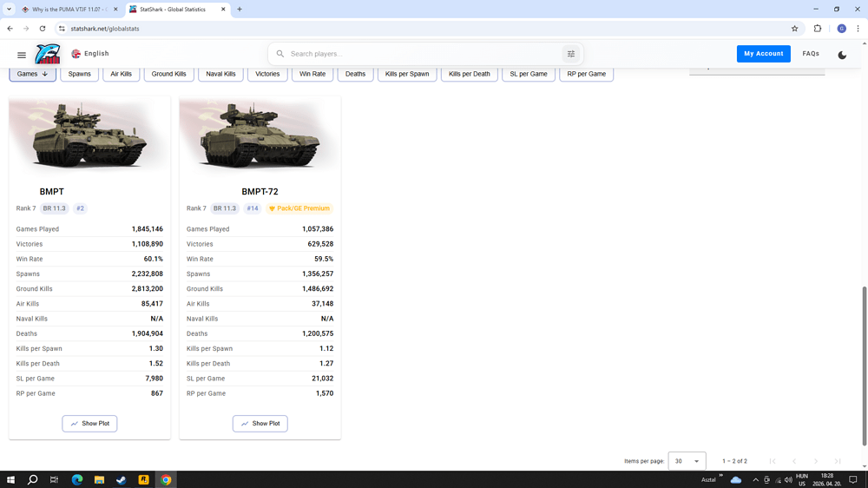Sort by Kills per Death

click(x=470, y=74)
